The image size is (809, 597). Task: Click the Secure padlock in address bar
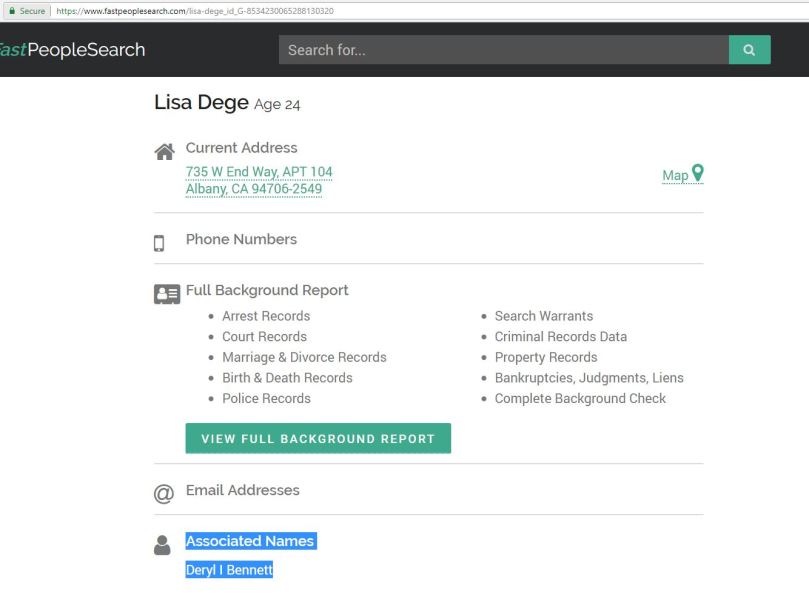[13, 11]
